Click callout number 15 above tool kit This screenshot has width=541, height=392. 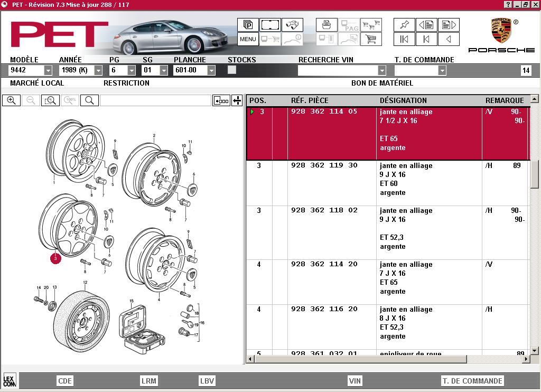point(132,301)
